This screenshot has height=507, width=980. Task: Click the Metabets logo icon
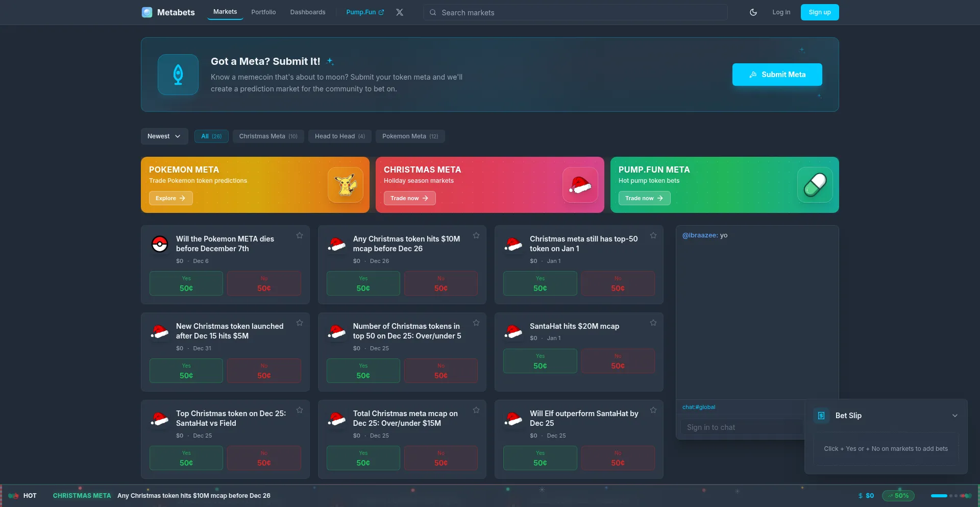click(147, 12)
